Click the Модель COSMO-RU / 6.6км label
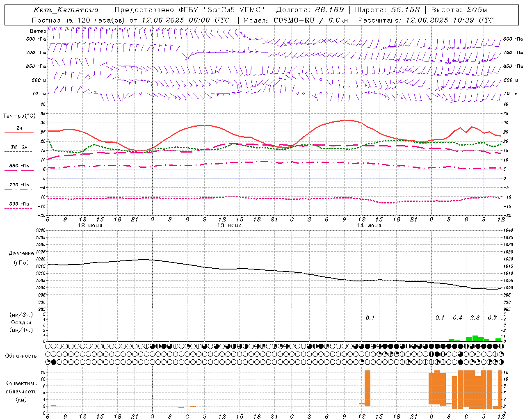Screen dimensions: 525x420 point(295,20)
